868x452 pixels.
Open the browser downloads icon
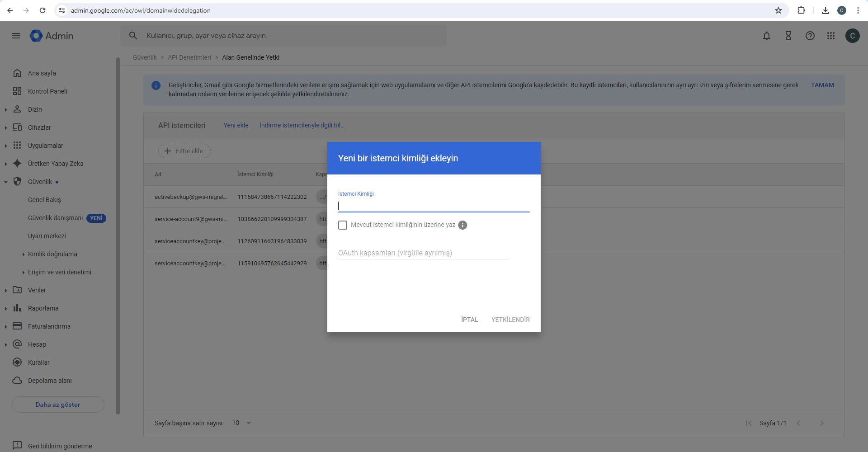(x=825, y=10)
